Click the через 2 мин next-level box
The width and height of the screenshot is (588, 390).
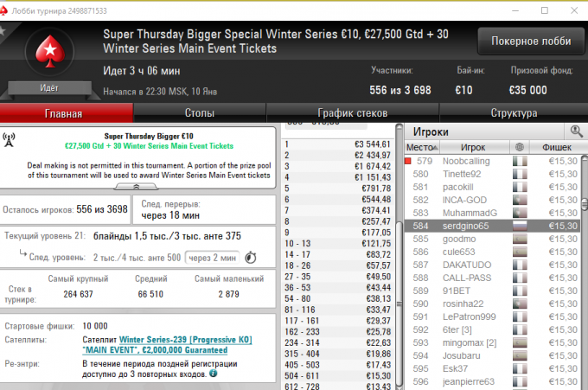coord(212,258)
